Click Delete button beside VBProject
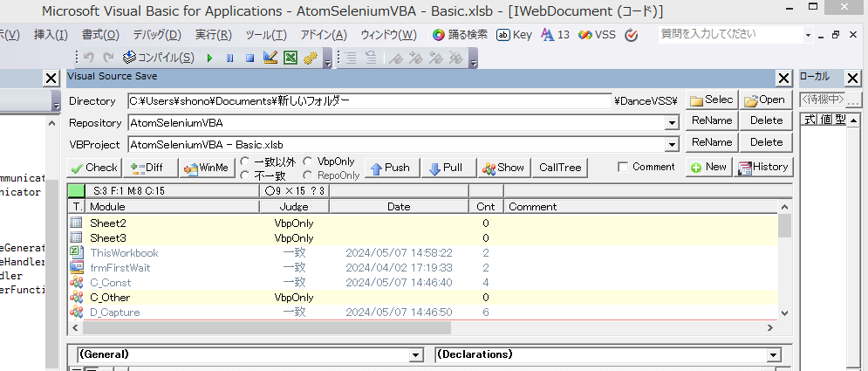868x371 pixels. tap(766, 142)
